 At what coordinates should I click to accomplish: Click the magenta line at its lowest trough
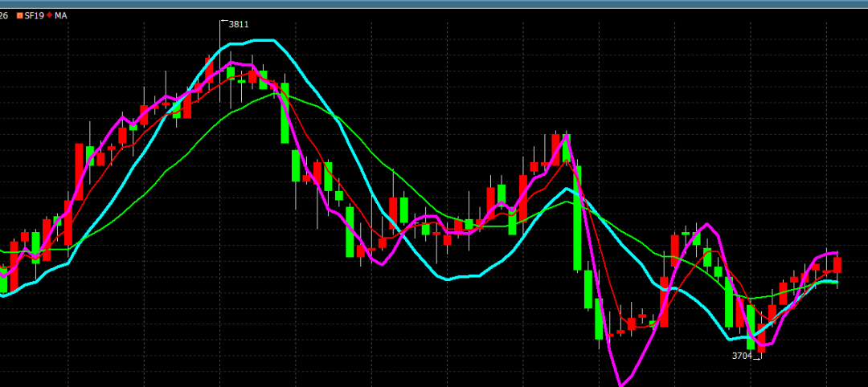click(x=621, y=384)
